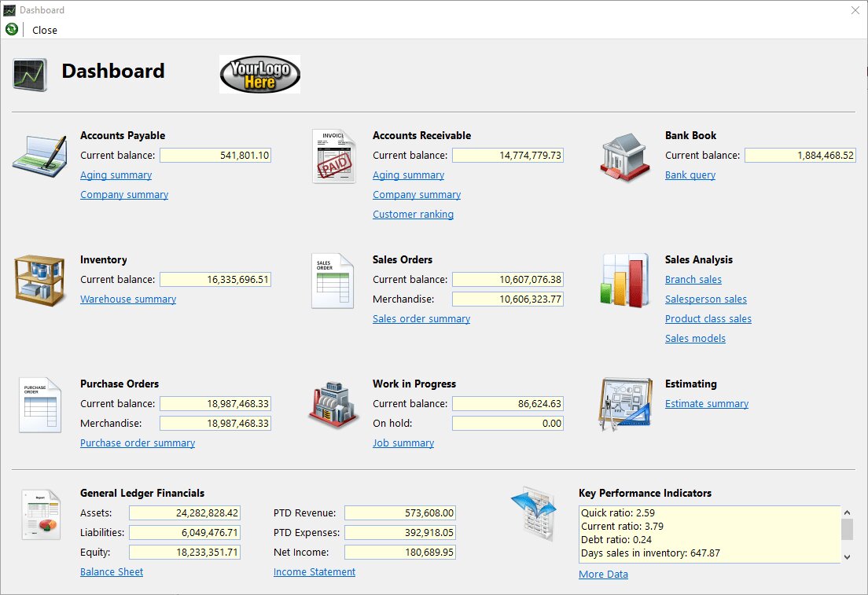Show More Data for performance indicators

click(x=603, y=575)
